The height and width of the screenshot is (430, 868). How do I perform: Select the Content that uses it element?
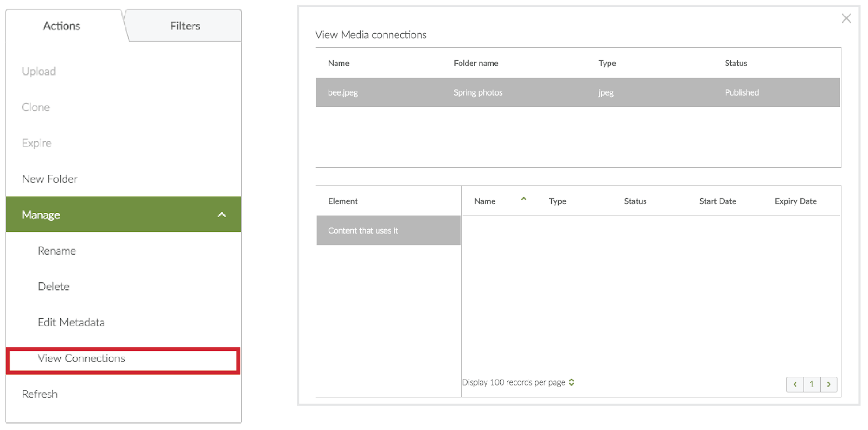coord(388,231)
